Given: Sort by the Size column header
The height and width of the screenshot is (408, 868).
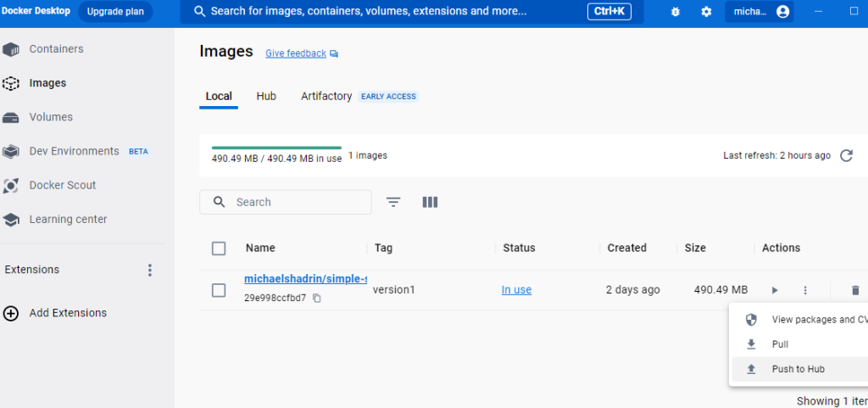Looking at the screenshot, I should [695, 248].
